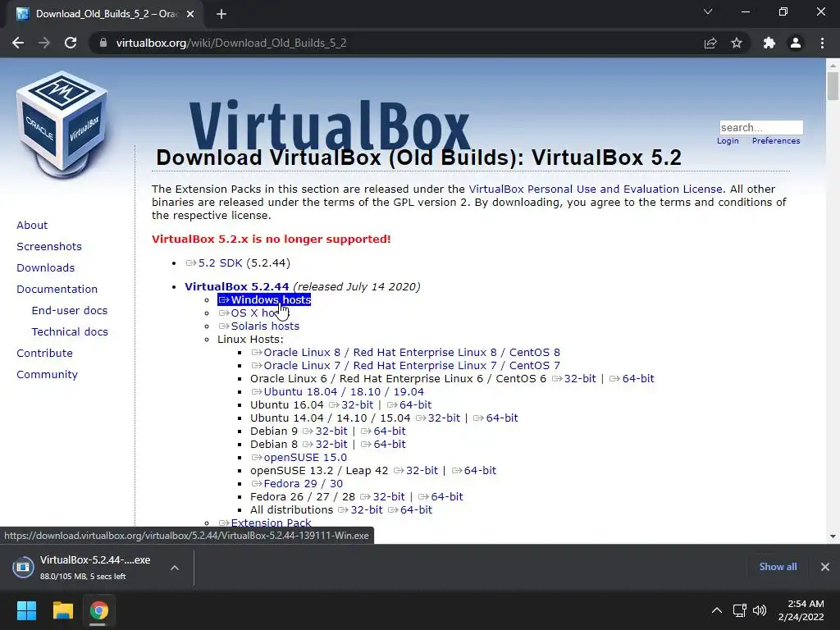Download the openSUSE 15.0 package
Image resolution: width=840 pixels, height=630 pixels.
[x=299, y=458]
